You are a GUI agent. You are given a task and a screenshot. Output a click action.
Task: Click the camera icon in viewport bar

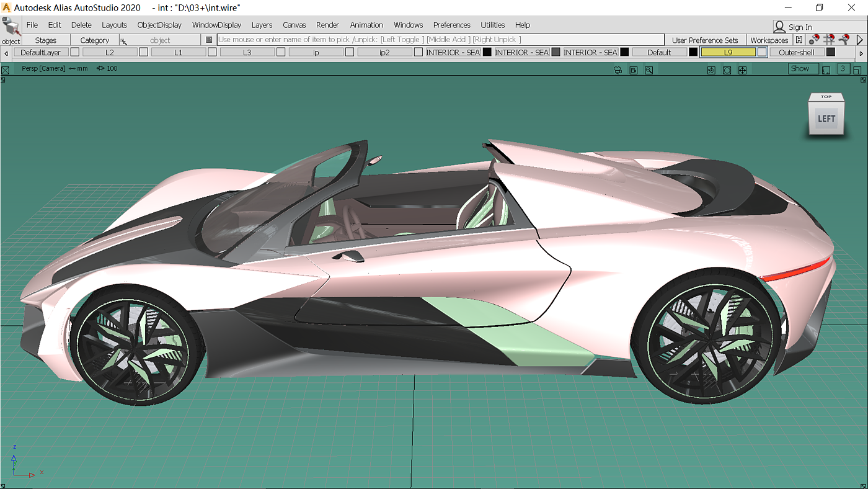[x=618, y=70]
